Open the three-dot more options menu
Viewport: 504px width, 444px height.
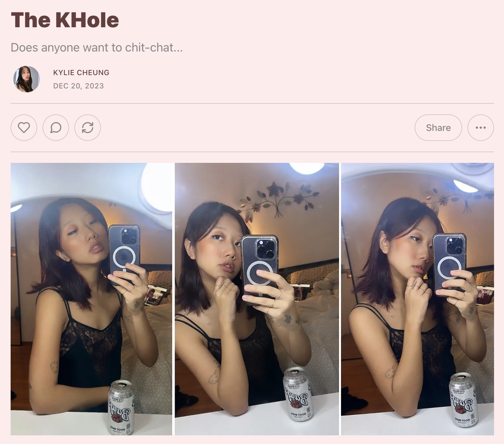tap(481, 128)
